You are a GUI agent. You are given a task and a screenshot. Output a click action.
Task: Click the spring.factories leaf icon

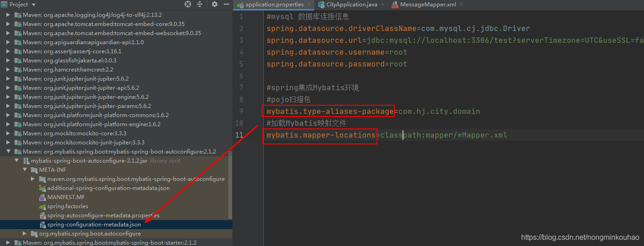pos(42,206)
